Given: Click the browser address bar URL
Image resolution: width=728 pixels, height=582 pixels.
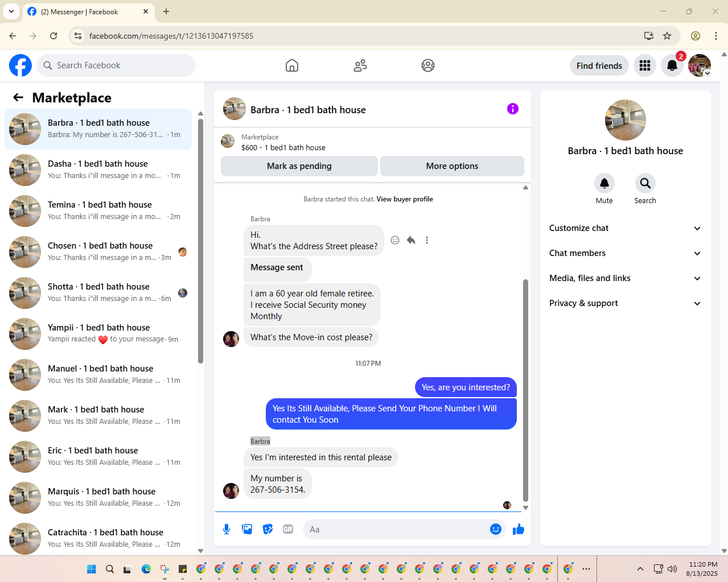Looking at the screenshot, I should tap(171, 36).
